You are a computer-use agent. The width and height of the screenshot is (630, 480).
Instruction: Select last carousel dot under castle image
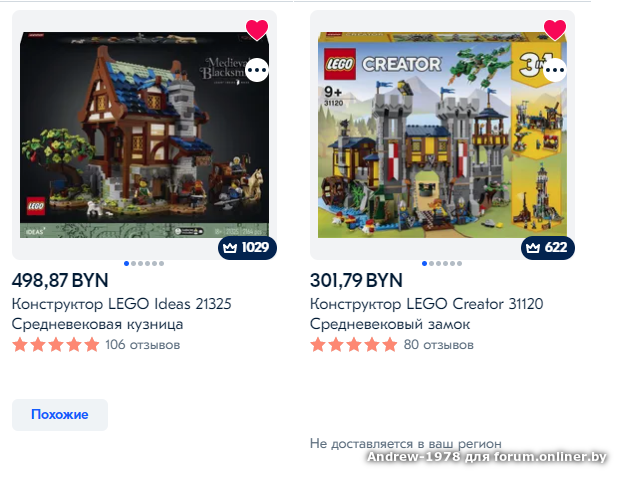tap(459, 263)
